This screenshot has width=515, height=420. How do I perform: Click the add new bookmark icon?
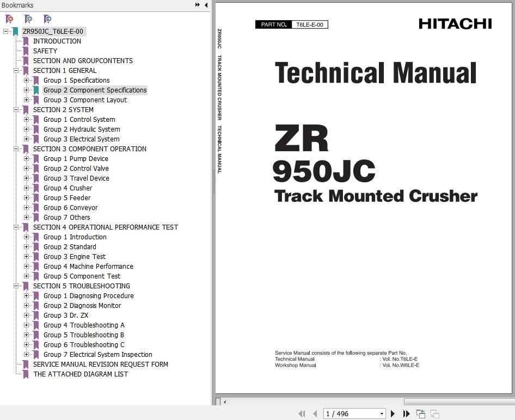coord(28,18)
